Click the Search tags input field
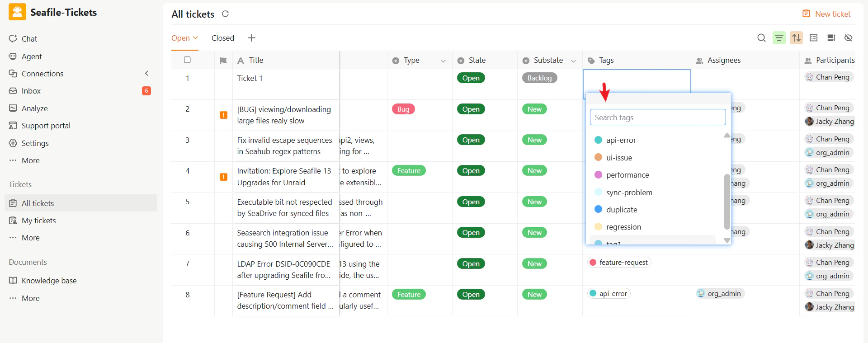Screen dimensions: 868x343 pyautogui.click(x=658, y=117)
